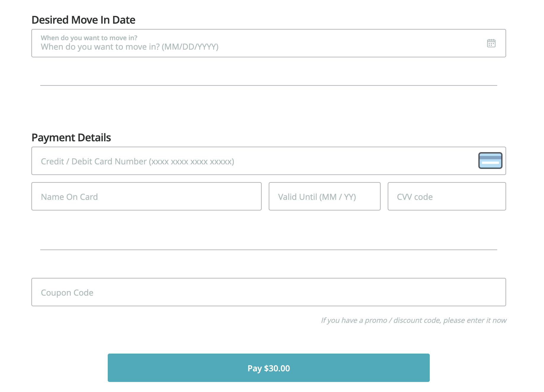Click the divider line above Coupon Code

(268, 250)
